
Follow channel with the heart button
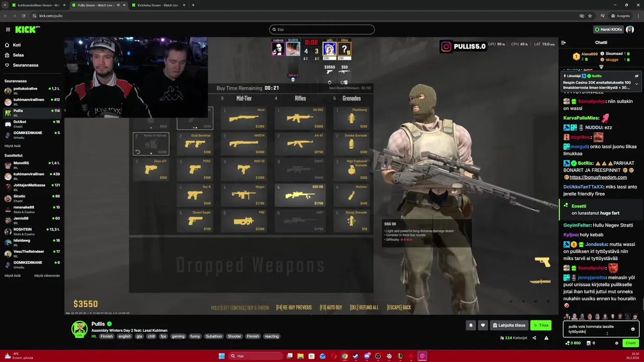pos(483,325)
